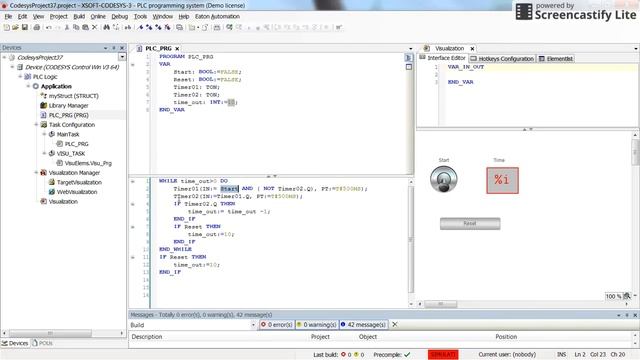Collapse the CodesysProject37 root node

point(4,58)
